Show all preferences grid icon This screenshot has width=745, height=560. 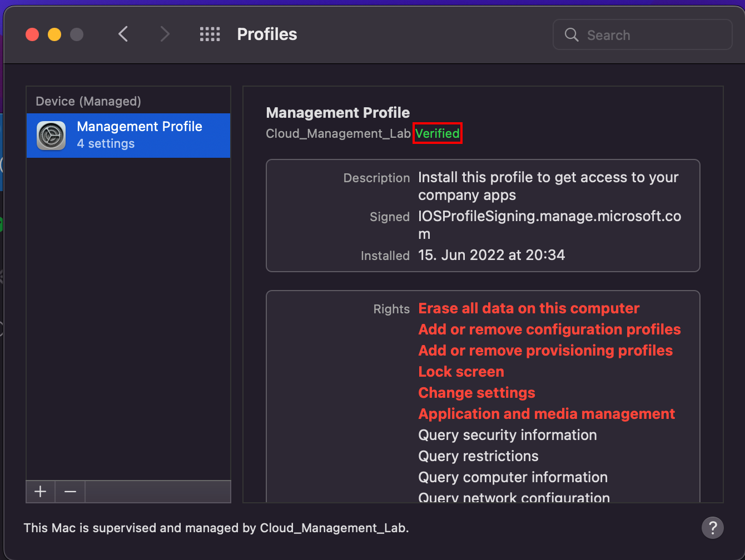pyautogui.click(x=210, y=34)
